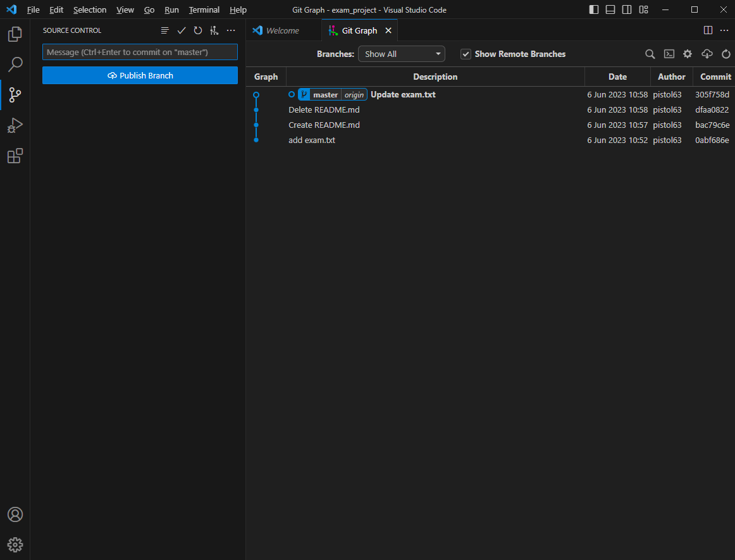Viewport: 735px width, 560px height.
Task: Click View as Tree icon in Source Control
Action: (x=164, y=30)
